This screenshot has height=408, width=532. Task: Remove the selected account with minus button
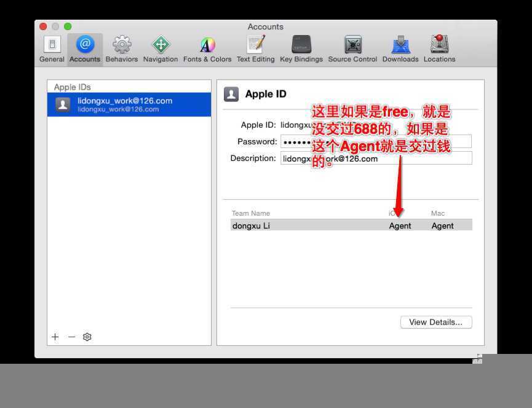tap(71, 337)
